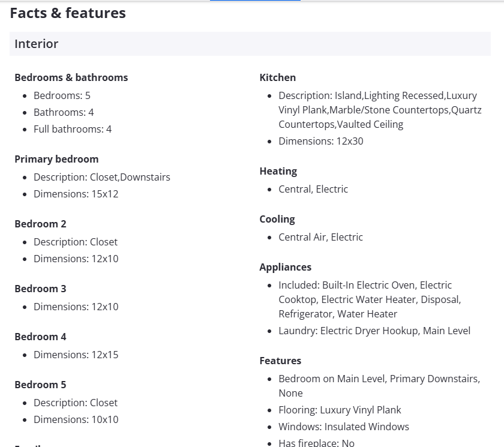This screenshot has width=504, height=447.
Task: Select the Laundry: Electric Dryer Hookup line
Action: coord(374,331)
